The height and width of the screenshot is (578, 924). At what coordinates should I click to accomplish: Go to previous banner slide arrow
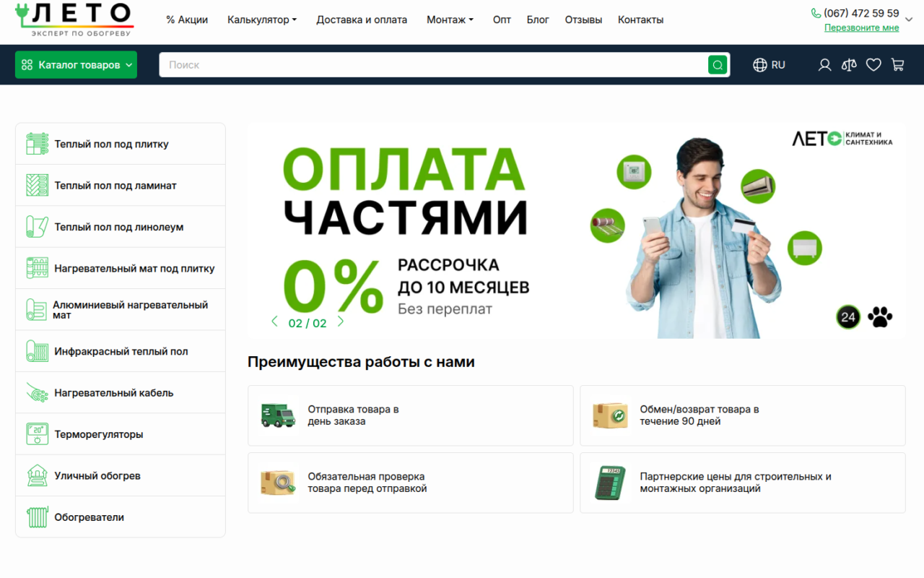[x=274, y=322]
